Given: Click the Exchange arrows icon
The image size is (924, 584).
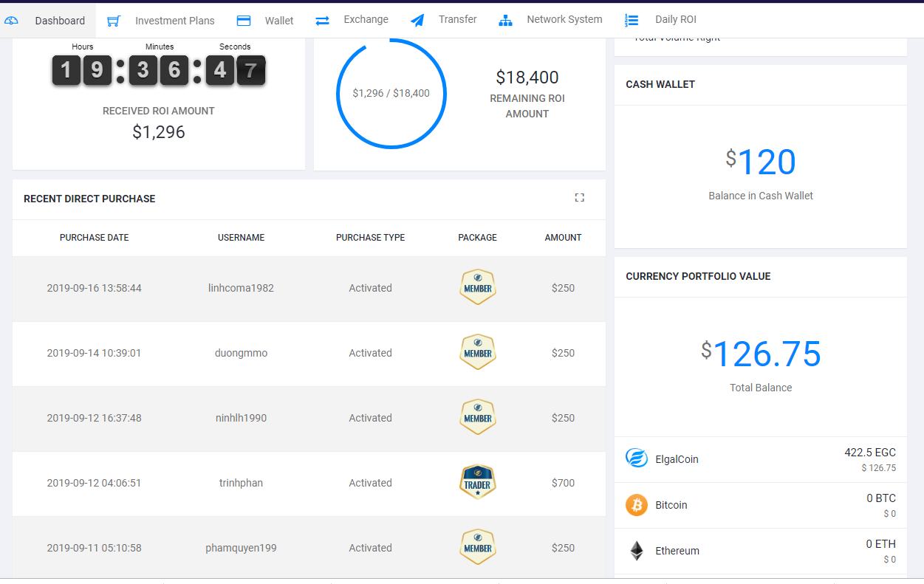Looking at the screenshot, I should 322,21.
